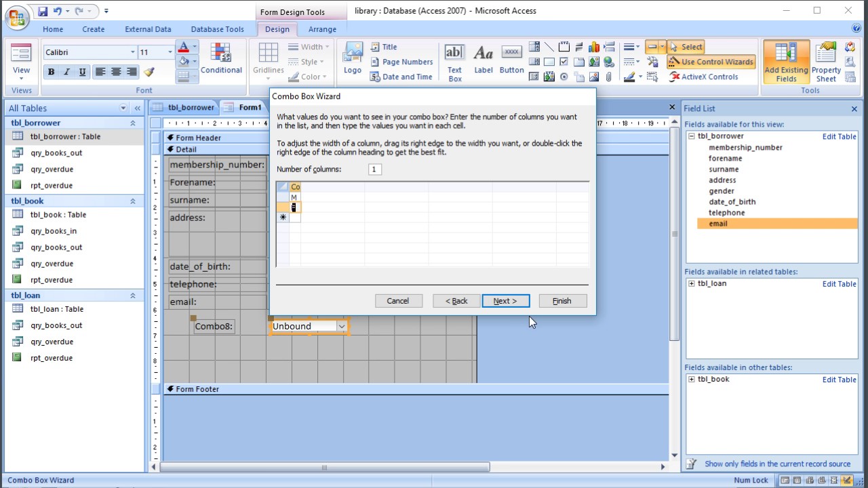Screen dimensions: 868x488
Task: Select the Button control
Action: point(511,58)
